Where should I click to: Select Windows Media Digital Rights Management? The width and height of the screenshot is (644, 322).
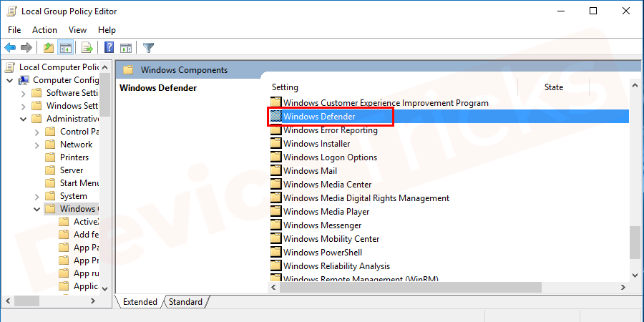[366, 198]
